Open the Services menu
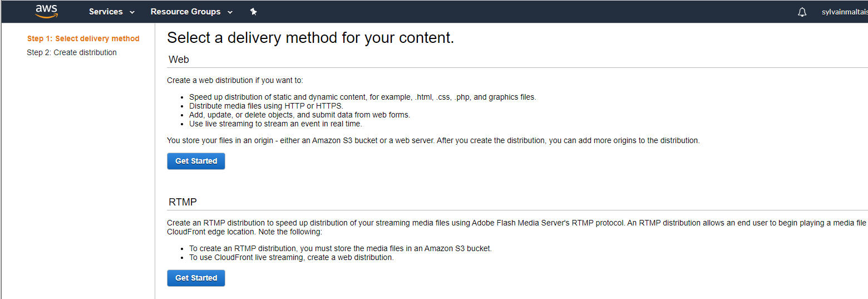This screenshot has height=299, width=868. coord(106,12)
